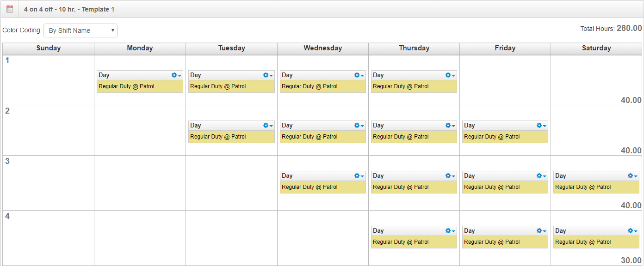
Task: Open the gear icon on week 4 Saturday shift
Action: (x=629, y=230)
